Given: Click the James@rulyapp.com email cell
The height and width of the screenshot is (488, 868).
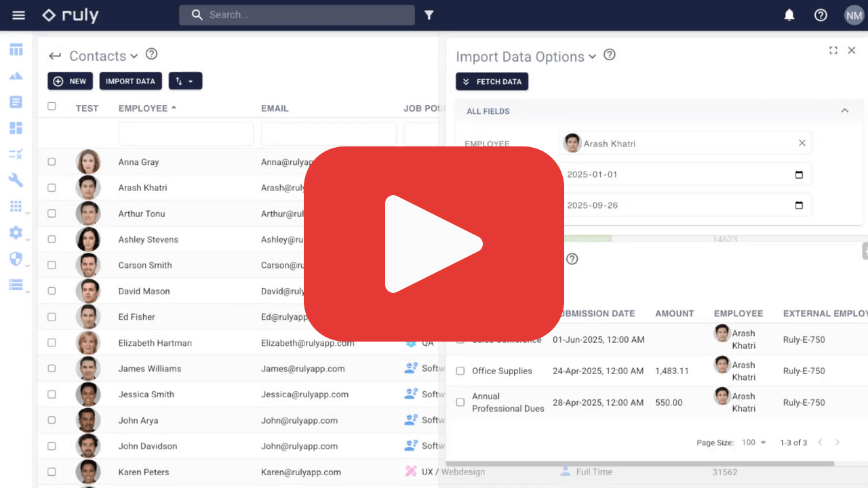Looking at the screenshot, I should click(303, 369).
